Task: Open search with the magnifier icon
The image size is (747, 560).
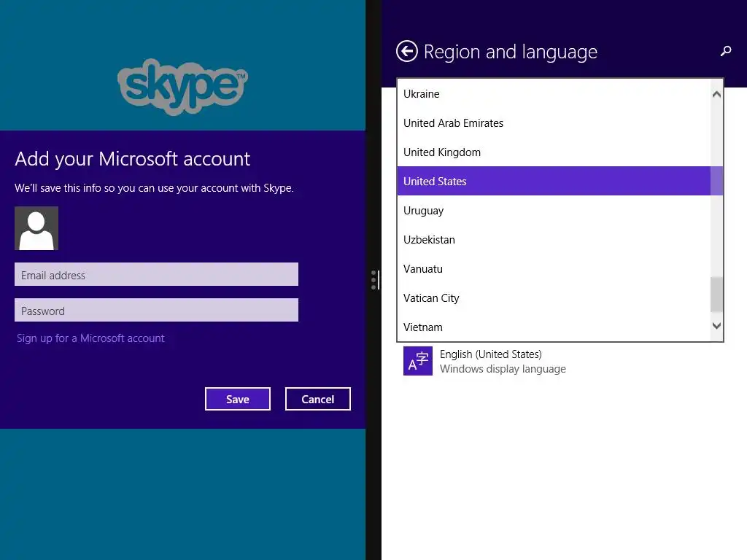Action: [x=726, y=51]
